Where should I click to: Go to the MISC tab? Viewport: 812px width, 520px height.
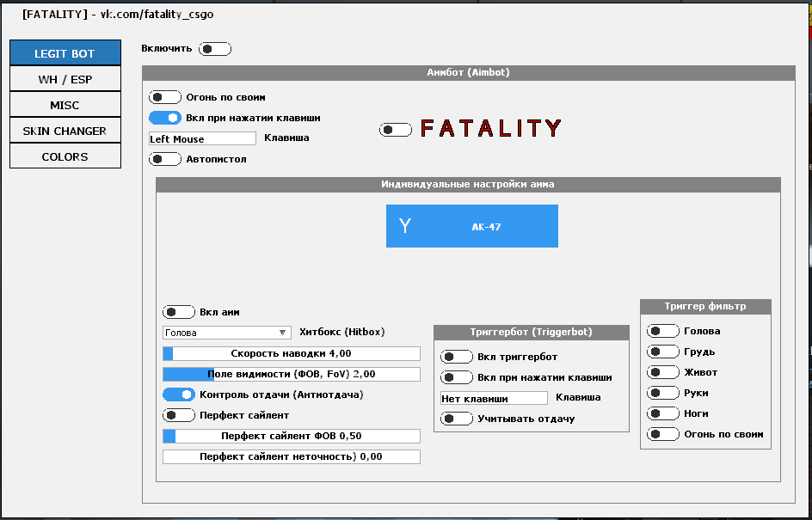[65, 105]
